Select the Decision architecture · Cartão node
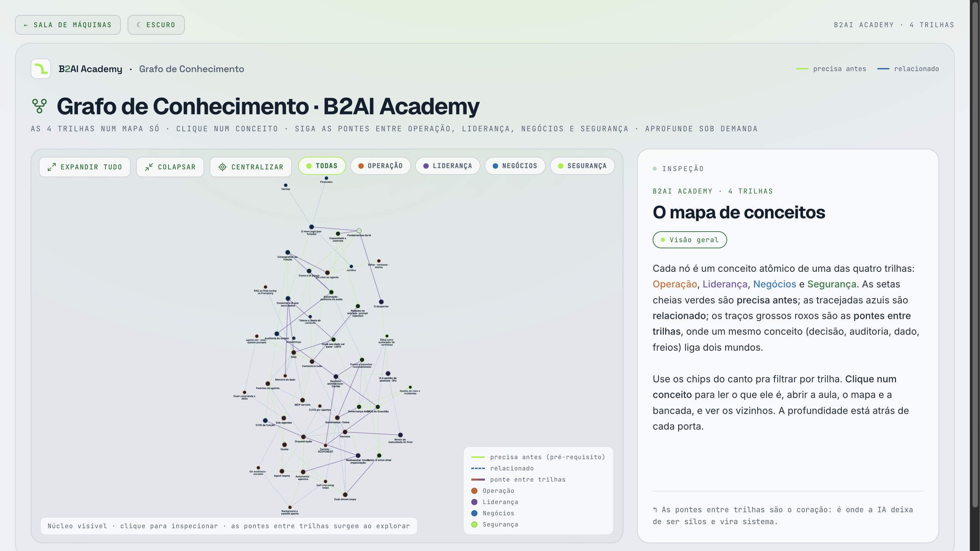 click(336, 377)
